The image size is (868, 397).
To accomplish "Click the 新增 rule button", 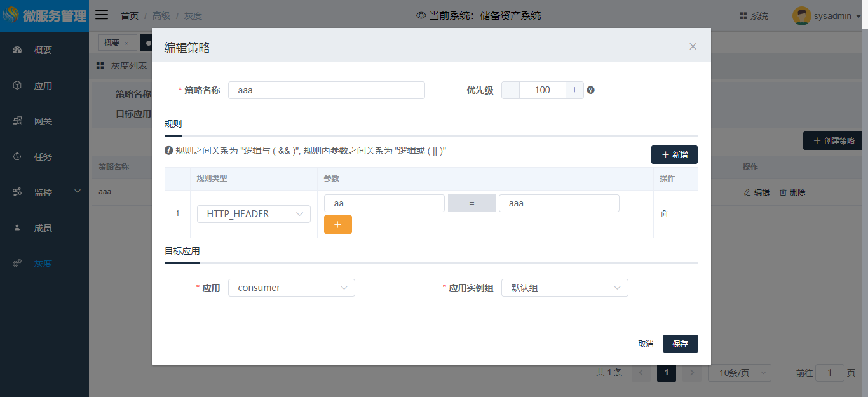I will pos(674,154).
